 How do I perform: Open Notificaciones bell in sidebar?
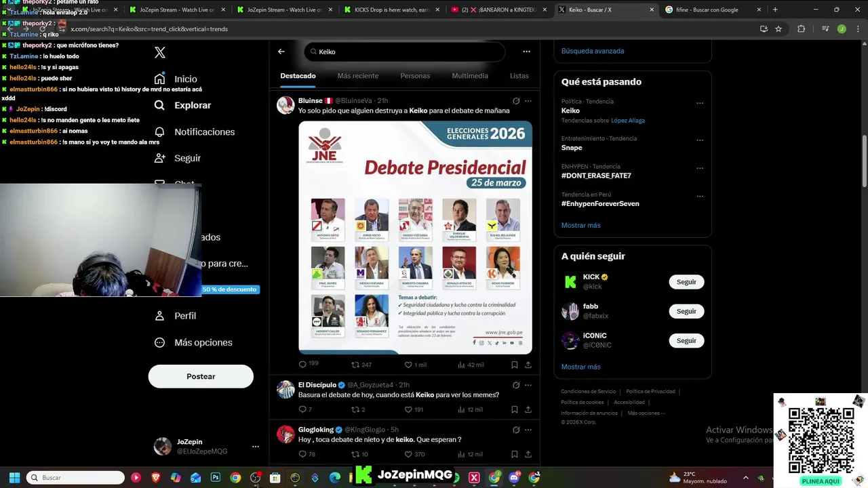coord(159,131)
